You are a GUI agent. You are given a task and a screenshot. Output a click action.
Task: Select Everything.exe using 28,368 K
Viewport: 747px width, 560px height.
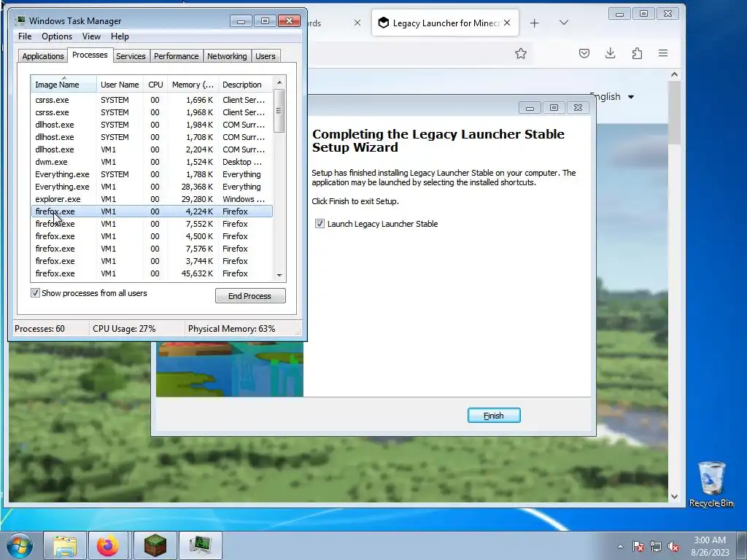pos(152,187)
